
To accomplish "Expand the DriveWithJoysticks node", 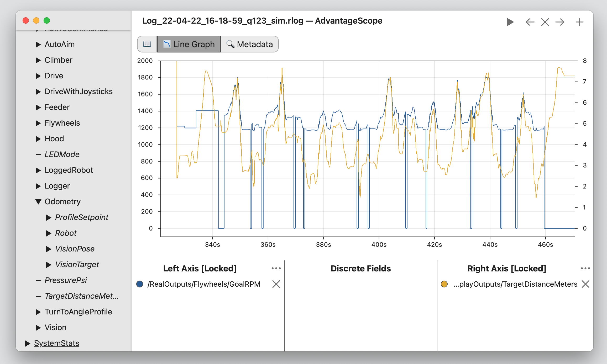I will click(38, 92).
